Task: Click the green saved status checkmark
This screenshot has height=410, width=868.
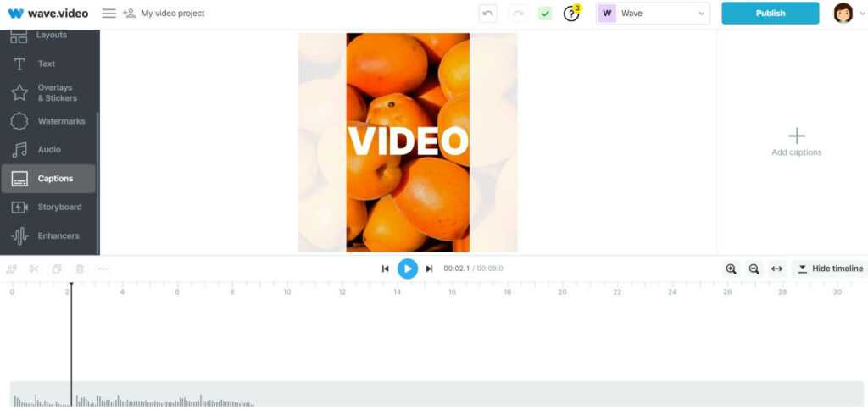Action: click(x=545, y=14)
